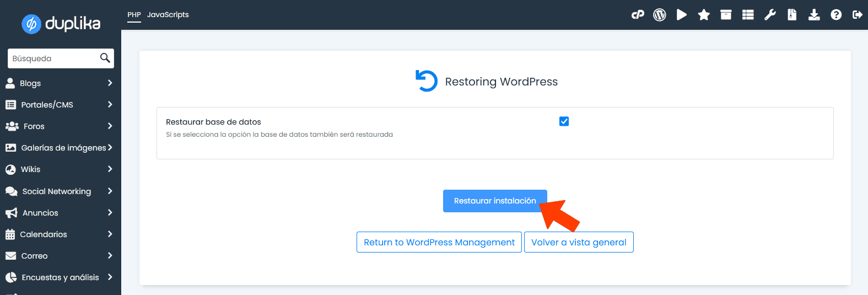Click the question mark help icon
The image size is (868, 295).
click(x=836, y=15)
